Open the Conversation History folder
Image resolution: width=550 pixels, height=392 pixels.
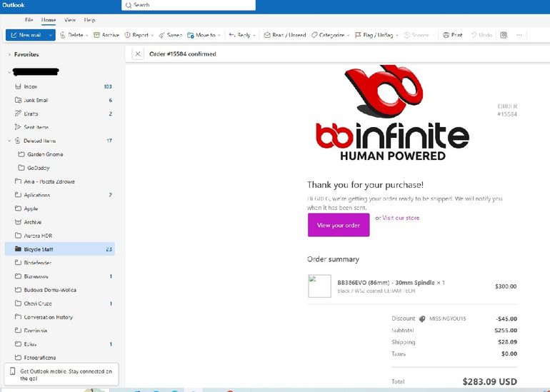click(59, 317)
